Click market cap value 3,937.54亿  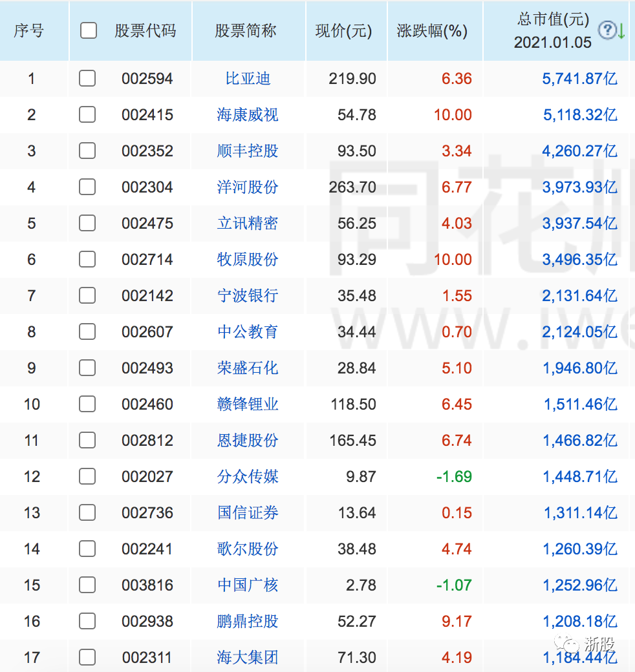(x=579, y=224)
